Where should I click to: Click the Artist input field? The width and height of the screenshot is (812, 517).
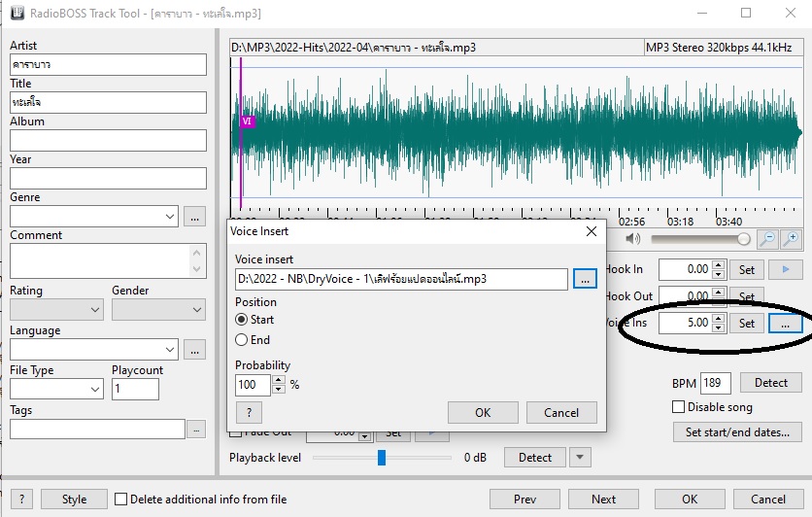click(108, 65)
